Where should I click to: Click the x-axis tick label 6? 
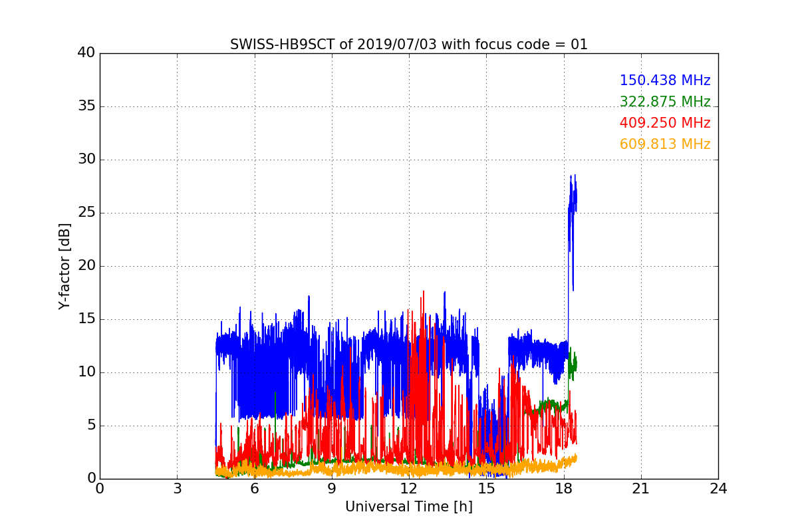coord(254,489)
